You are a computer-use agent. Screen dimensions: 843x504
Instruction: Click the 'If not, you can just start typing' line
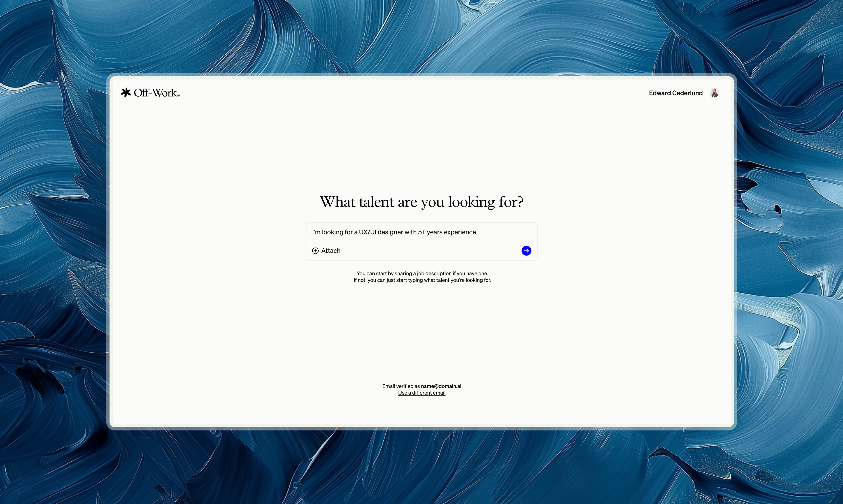click(x=422, y=280)
